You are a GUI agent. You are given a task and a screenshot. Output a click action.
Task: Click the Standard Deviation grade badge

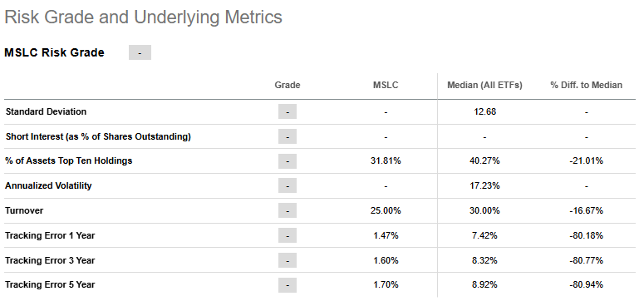coord(287,112)
